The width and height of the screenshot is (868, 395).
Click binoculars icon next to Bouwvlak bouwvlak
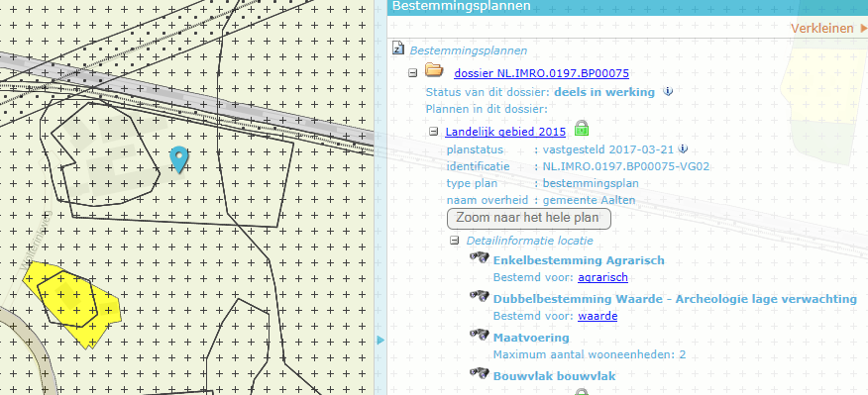pyautogui.click(x=480, y=373)
